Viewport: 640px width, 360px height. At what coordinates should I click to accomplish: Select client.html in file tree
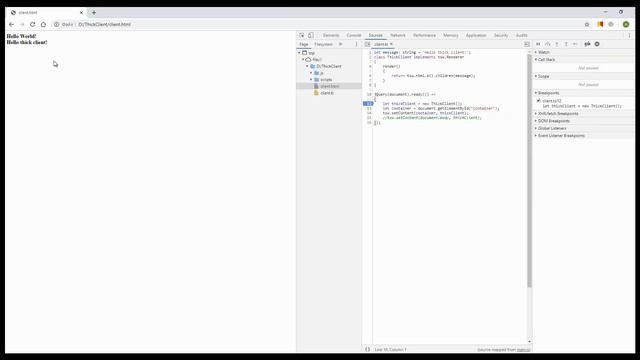[x=329, y=86]
